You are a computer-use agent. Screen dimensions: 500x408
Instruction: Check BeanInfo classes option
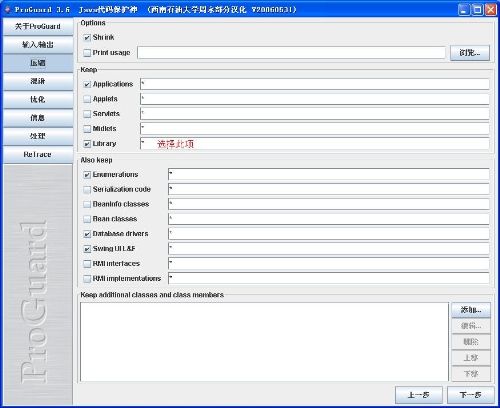pos(87,204)
